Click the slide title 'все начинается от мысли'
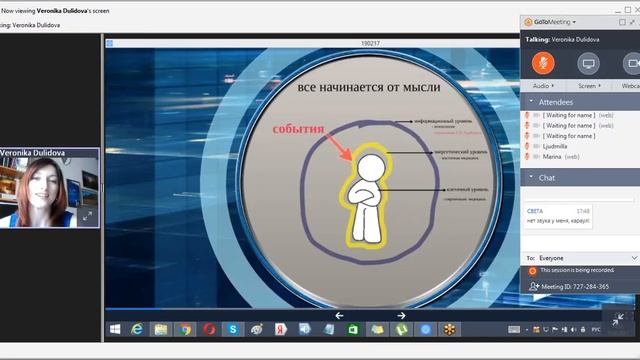Viewport: 640px width, 360px height. (369, 87)
